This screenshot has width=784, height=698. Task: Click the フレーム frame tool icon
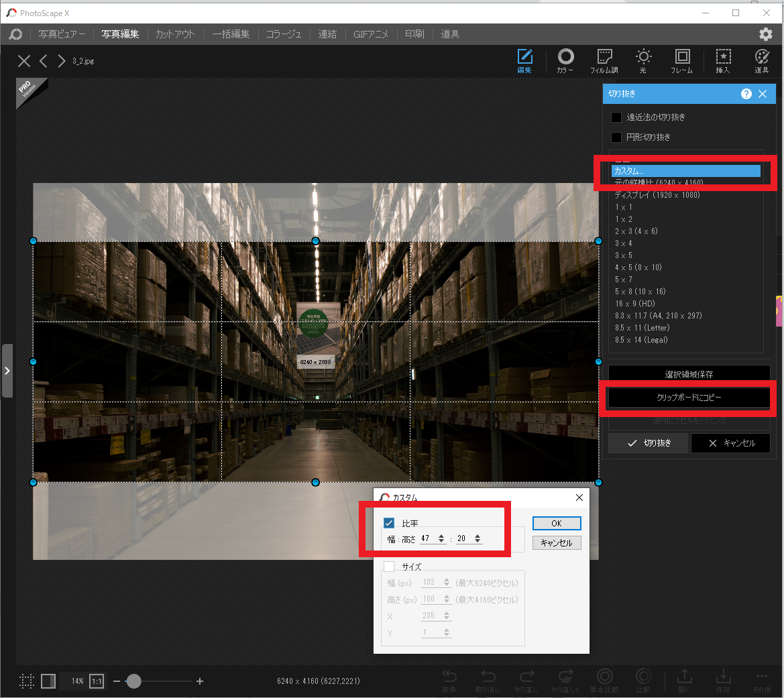pos(681,59)
